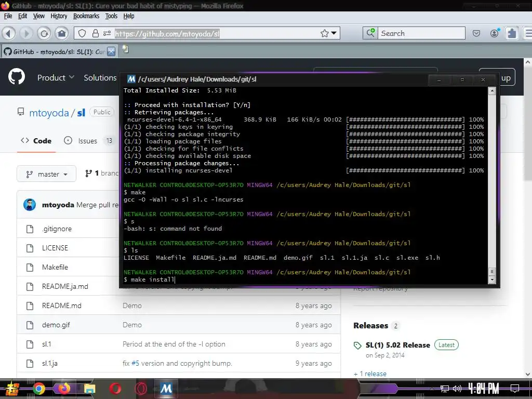Open the Makefile file
Image resolution: width=532 pixels, height=399 pixels.
55,268
